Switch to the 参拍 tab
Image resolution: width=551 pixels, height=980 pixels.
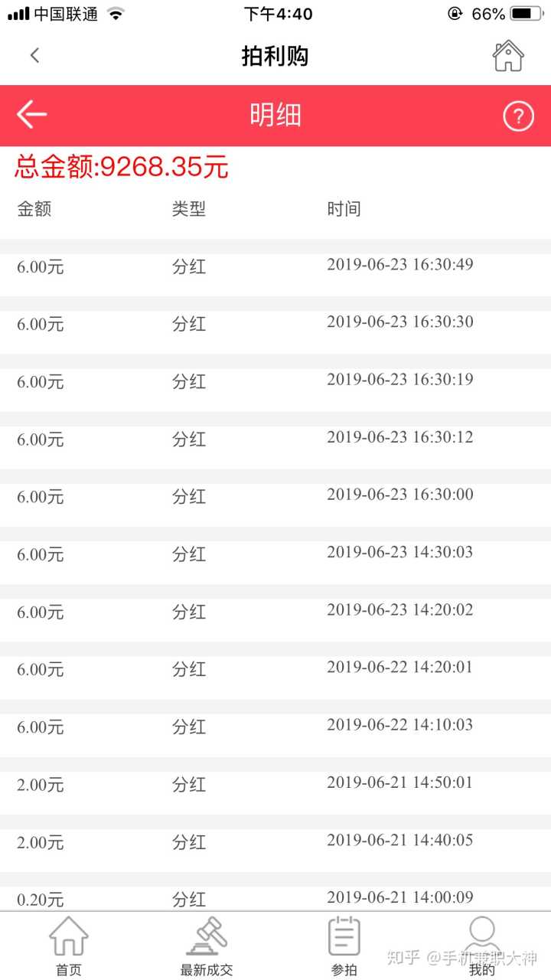click(x=344, y=946)
